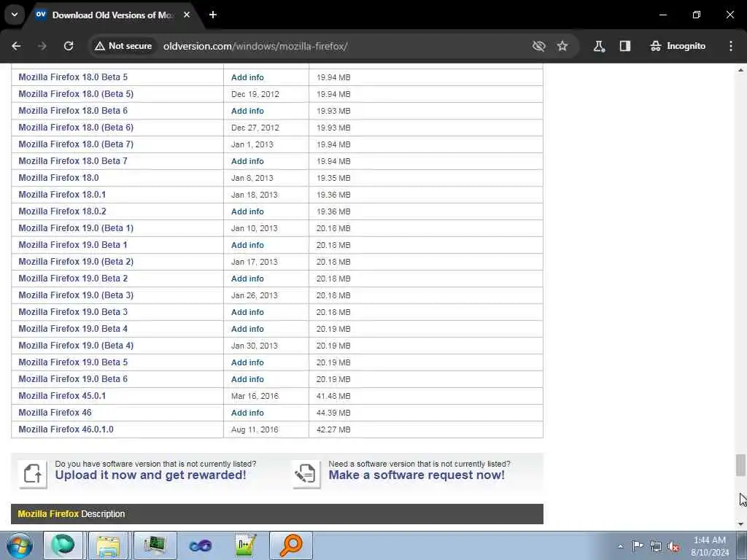Screen dimensions: 747x560
Task: Click Add info for Firefox 18.0.2
Action: coord(247,211)
